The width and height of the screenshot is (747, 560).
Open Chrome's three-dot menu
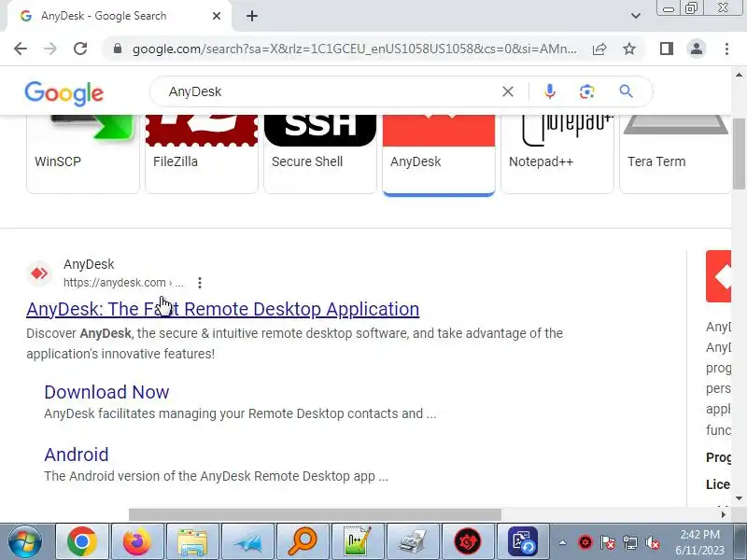coord(726,49)
